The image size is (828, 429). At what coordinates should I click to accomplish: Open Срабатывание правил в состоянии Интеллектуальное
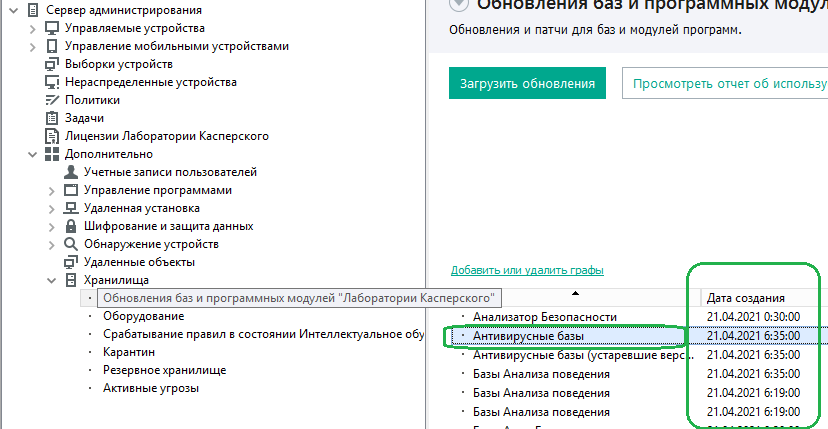click(x=264, y=334)
